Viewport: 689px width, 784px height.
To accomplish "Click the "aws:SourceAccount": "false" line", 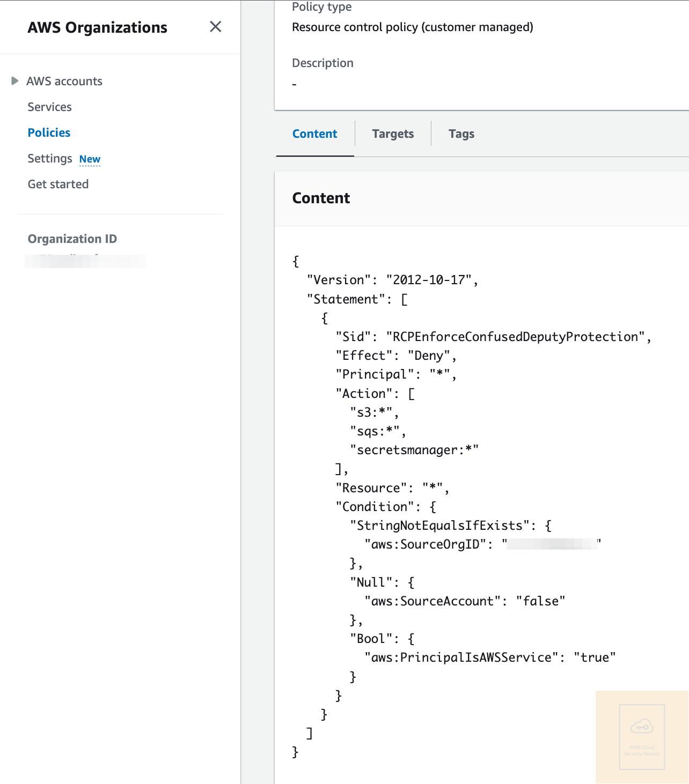I will (465, 601).
